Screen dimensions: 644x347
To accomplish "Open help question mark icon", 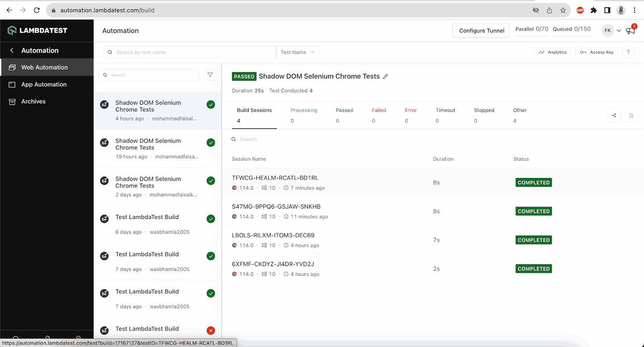I will click(628, 52).
